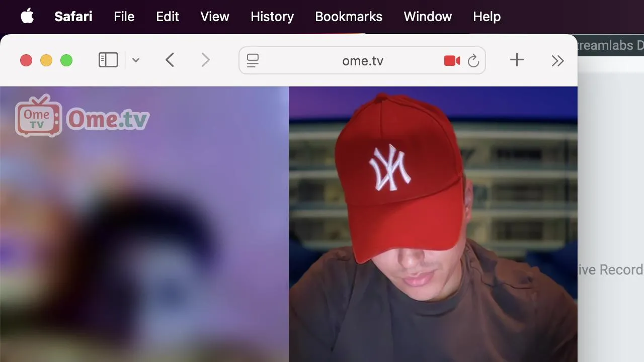This screenshot has height=362, width=644.
Task: Open the View menu
Action: click(x=215, y=17)
